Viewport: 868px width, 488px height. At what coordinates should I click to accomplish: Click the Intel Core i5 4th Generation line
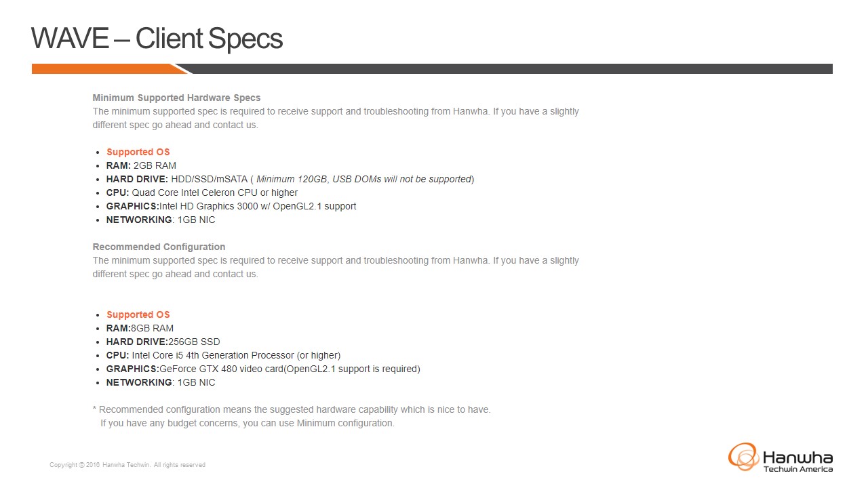click(x=223, y=355)
